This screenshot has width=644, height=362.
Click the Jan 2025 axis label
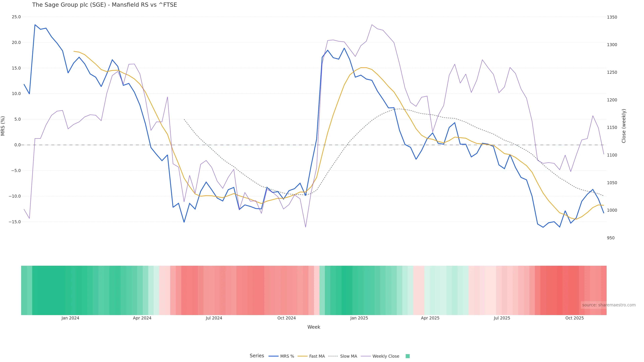point(359,318)
